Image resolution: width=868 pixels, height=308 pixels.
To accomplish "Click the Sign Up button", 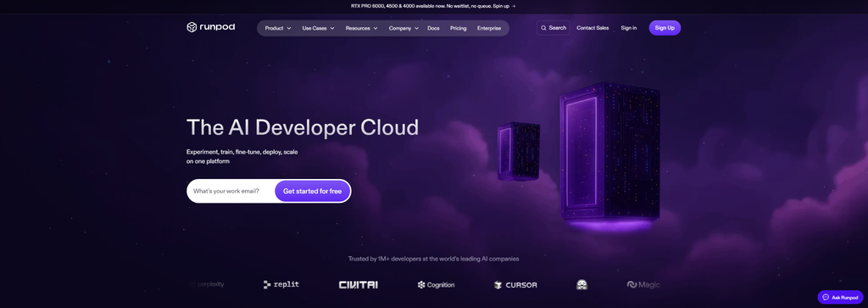I will pyautogui.click(x=665, y=28).
